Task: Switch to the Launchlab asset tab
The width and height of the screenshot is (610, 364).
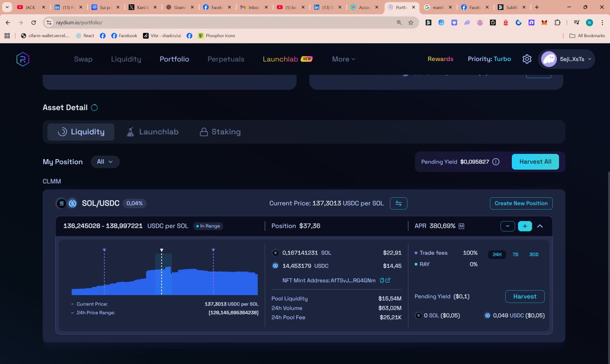Action: (152, 132)
